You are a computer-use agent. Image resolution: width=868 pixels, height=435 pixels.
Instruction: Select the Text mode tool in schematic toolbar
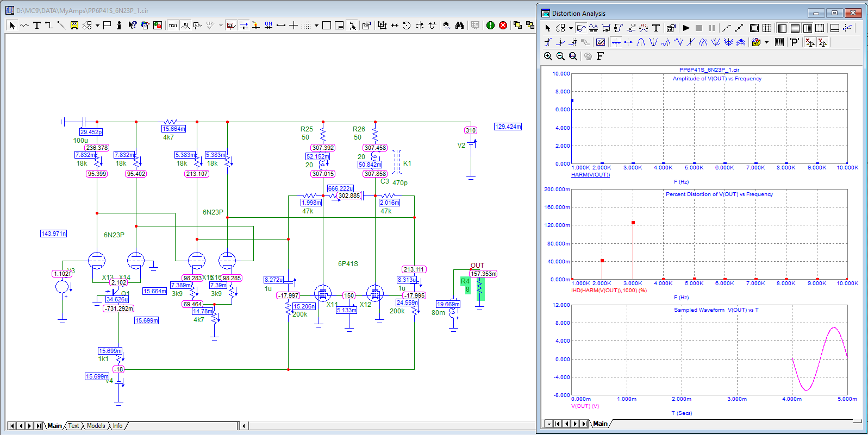[37, 26]
